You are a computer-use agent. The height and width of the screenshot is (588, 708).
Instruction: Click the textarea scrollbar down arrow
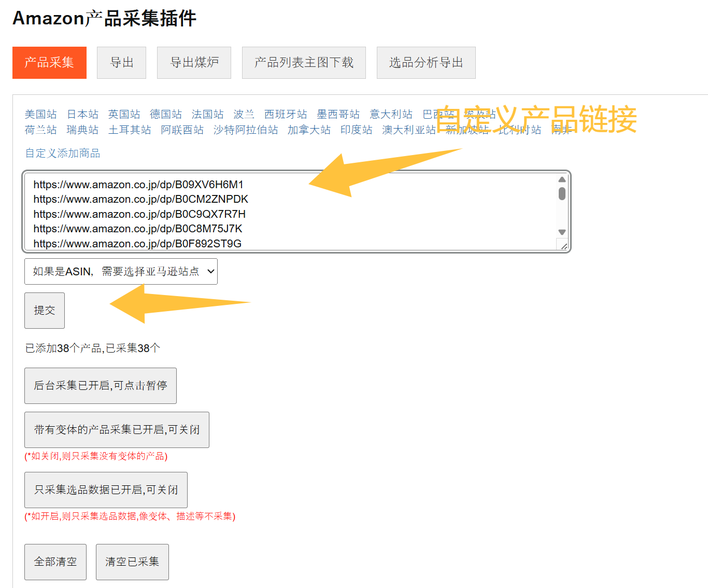click(562, 232)
